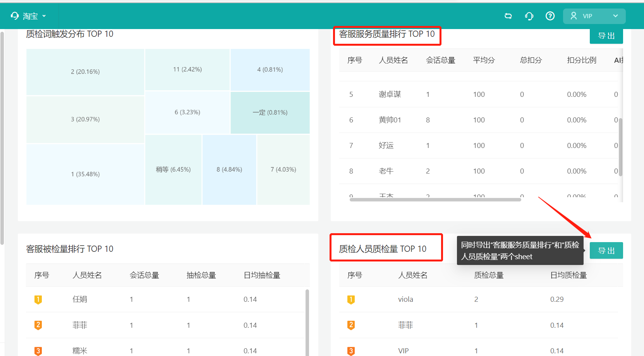The image size is (644, 356).
Task: Click the customer service headset icon in the header
Action: pos(529,16)
